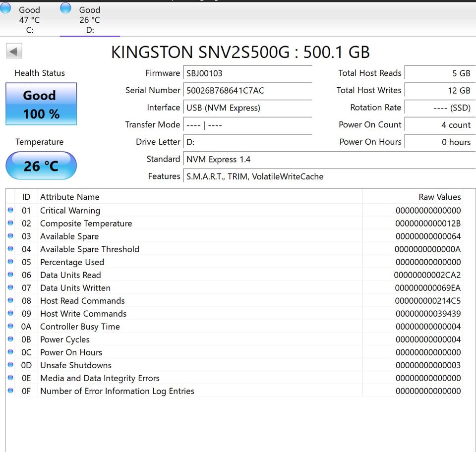Click status dot of Power Cycles row

[x=10, y=339]
